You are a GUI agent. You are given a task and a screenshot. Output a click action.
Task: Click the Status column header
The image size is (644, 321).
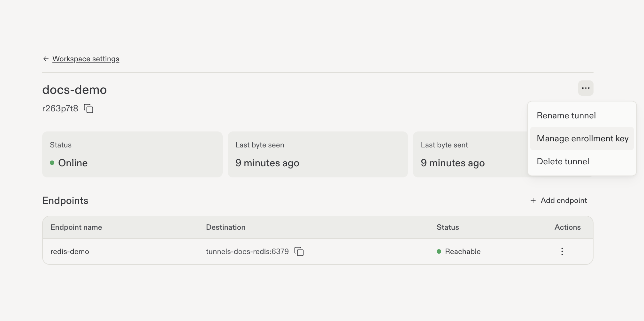point(448,227)
